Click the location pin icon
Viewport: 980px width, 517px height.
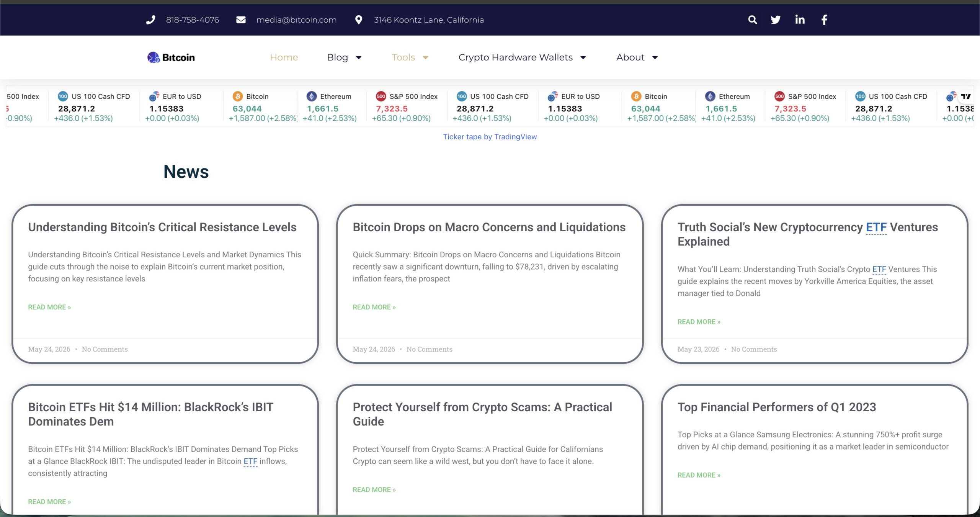[x=359, y=20]
